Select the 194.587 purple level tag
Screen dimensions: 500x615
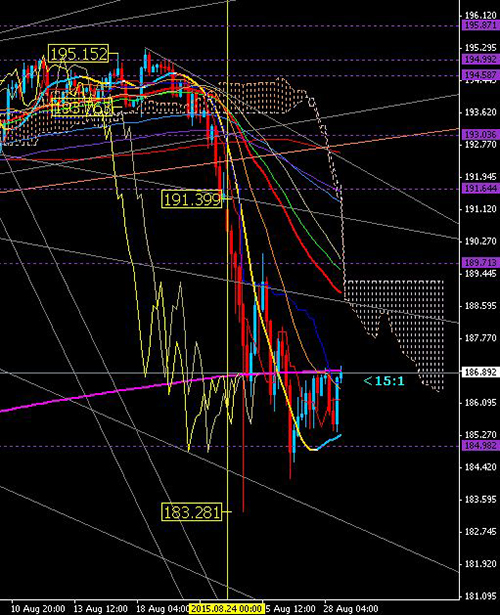tap(480, 75)
